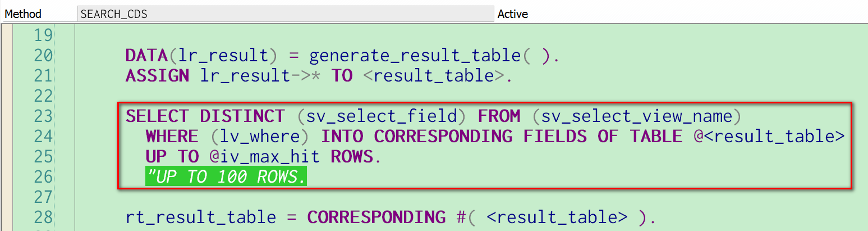Image resolution: width=868 pixels, height=231 pixels.
Task: Place cursor on DATA keyword
Action: pyautogui.click(x=146, y=56)
